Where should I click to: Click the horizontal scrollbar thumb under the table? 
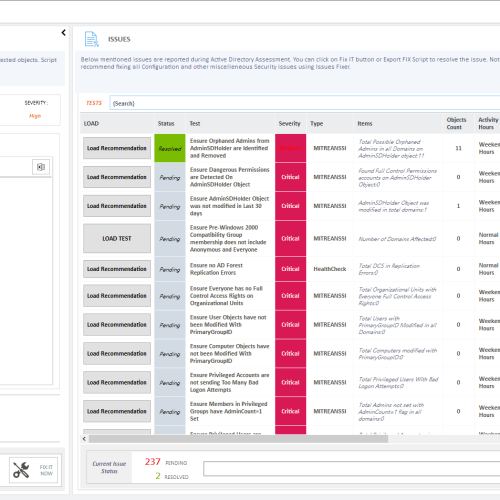tap(238, 439)
